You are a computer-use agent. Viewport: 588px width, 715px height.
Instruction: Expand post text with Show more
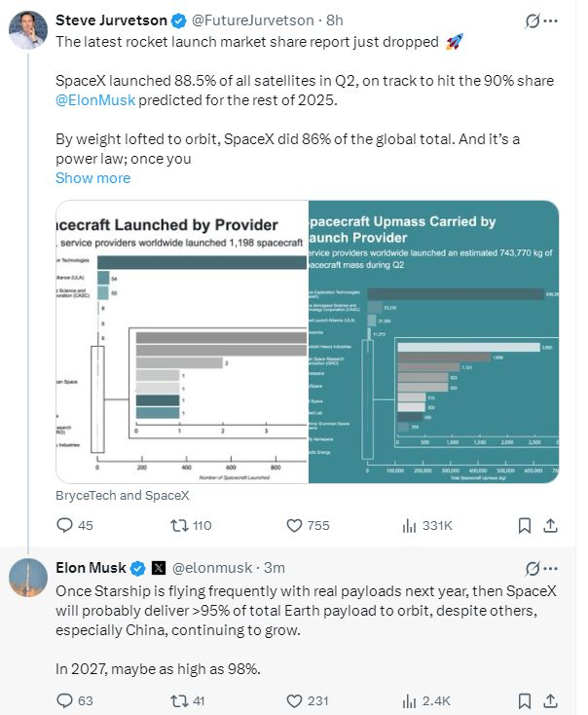92,178
